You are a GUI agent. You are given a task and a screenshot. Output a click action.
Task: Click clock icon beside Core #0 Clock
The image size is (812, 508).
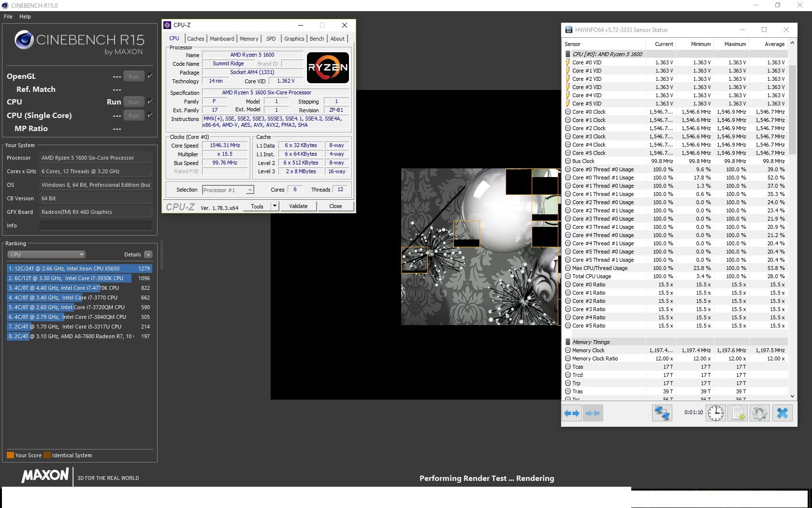(568, 112)
